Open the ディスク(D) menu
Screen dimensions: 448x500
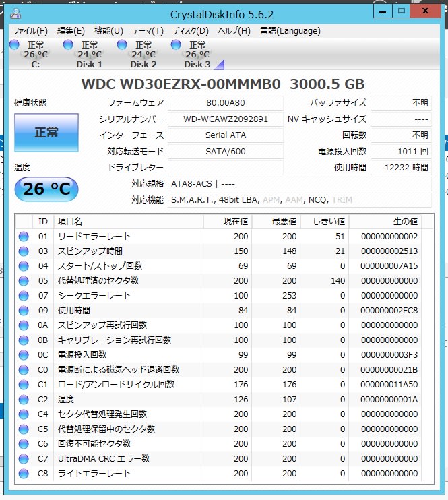coord(191,31)
